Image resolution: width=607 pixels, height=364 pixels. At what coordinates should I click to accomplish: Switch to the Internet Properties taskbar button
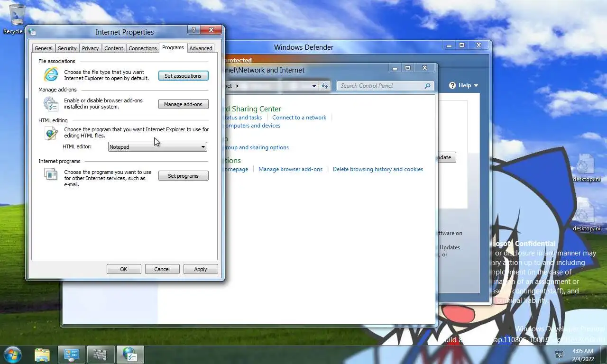click(130, 355)
